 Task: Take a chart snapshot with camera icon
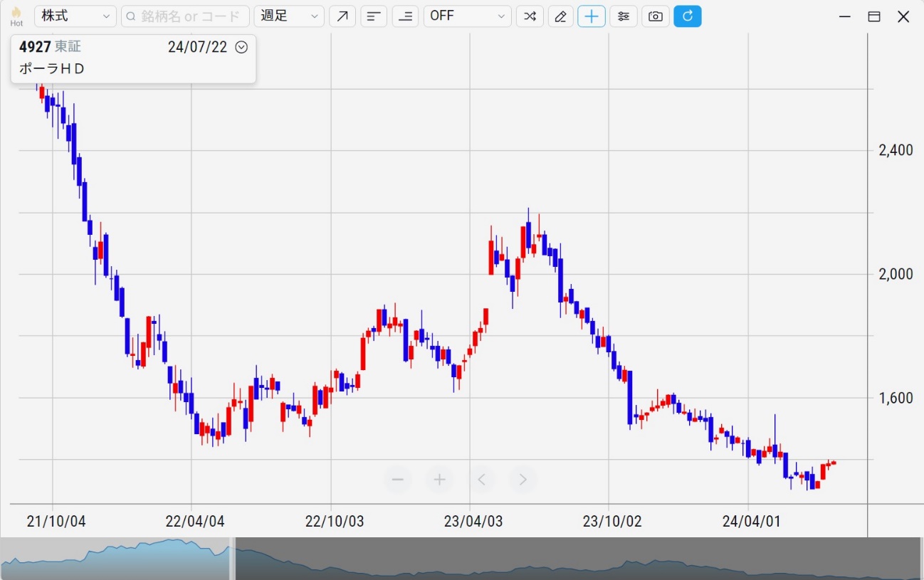click(655, 16)
